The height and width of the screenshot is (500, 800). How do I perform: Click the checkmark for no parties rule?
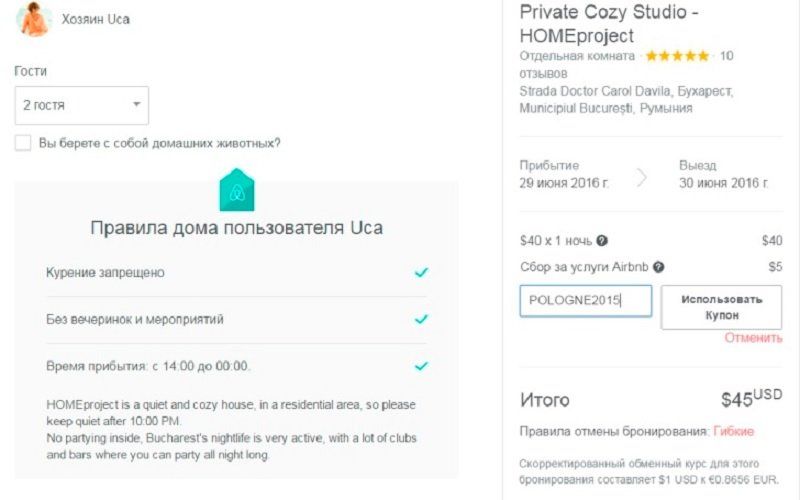tap(421, 319)
